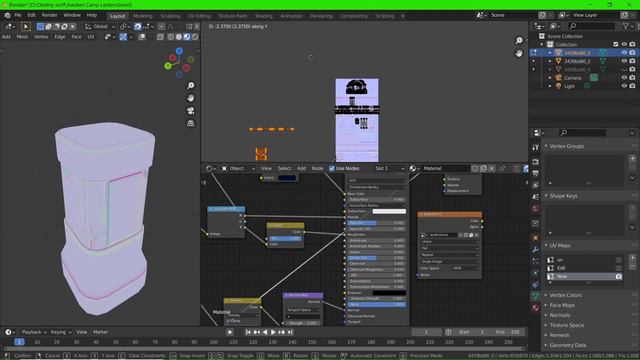Toggle Collection exclude checkbox in outliner
The width and height of the screenshot is (640, 360).
click(x=616, y=44)
